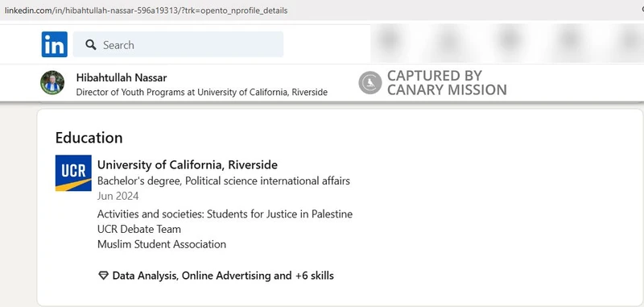The image size is (644, 307).
Task: Click the UCR Debate Team line
Action: coord(138,229)
